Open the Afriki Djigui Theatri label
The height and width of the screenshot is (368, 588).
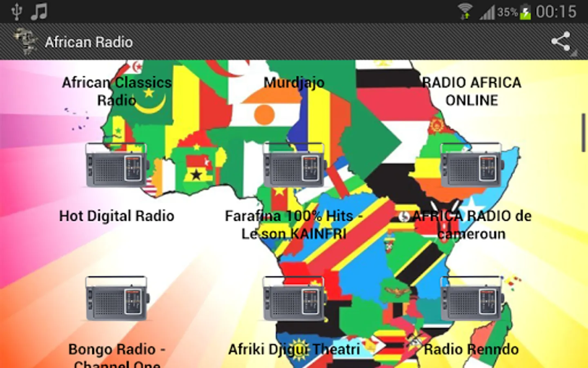294,350
